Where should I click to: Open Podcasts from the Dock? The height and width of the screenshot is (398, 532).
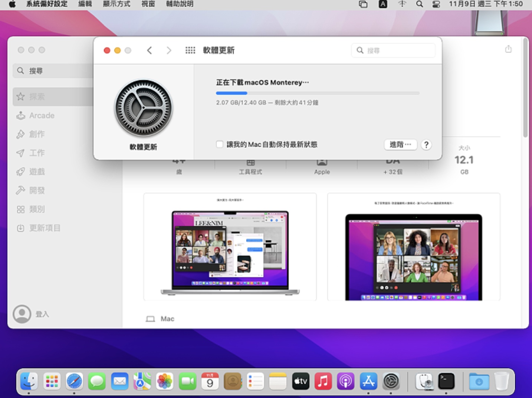[346, 381]
